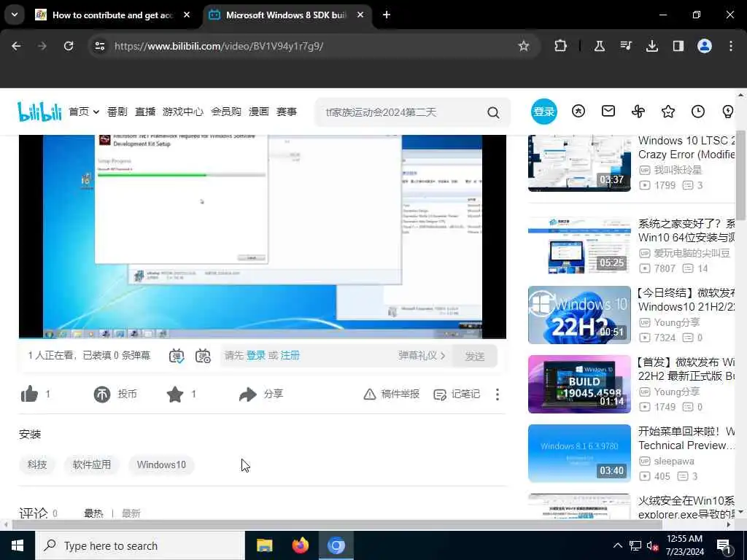
Task: Sort comments by 最热
Action: pyautogui.click(x=93, y=513)
